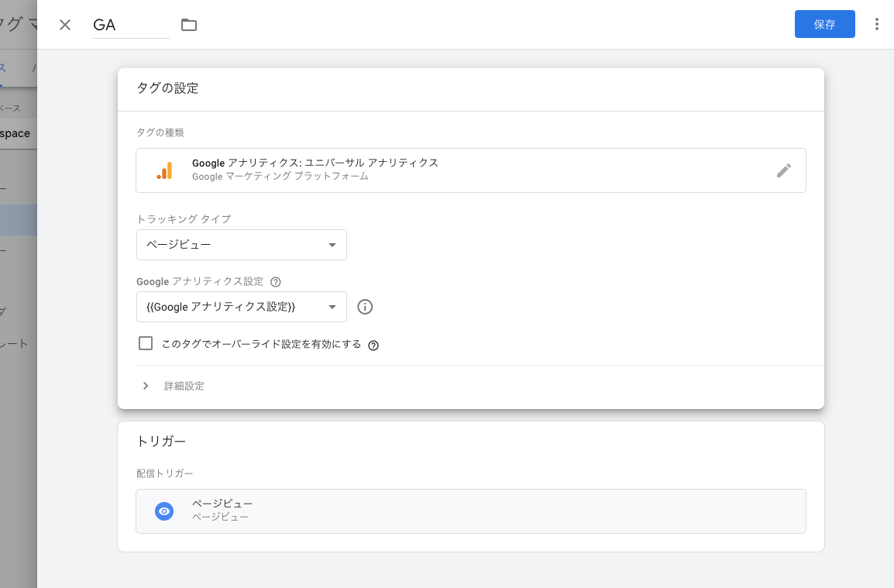This screenshot has width=894, height=588.
Task: Click the タグの設定 heading
Action: 167,88
